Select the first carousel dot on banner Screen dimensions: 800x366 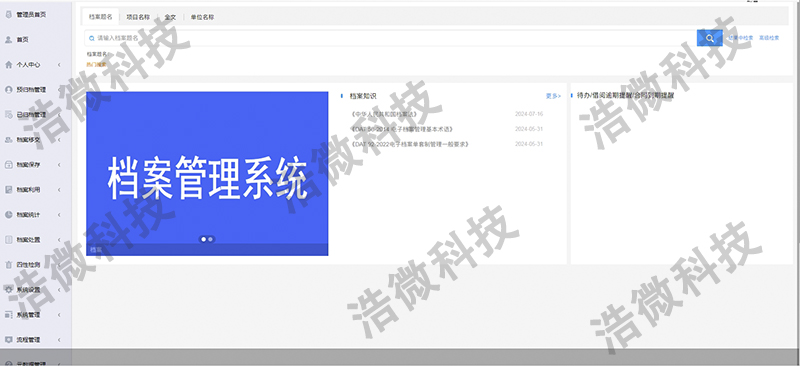pyautogui.click(x=204, y=239)
